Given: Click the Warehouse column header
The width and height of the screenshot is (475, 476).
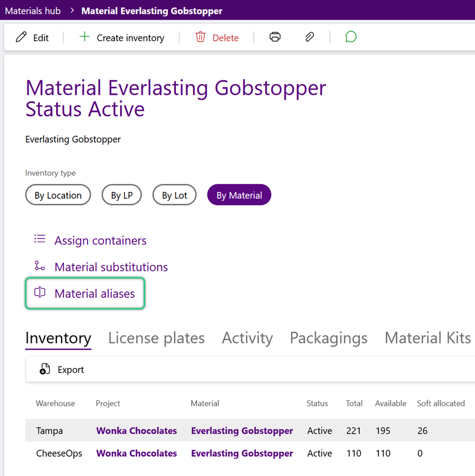Looking at the screenshot, I should [55, 403].
